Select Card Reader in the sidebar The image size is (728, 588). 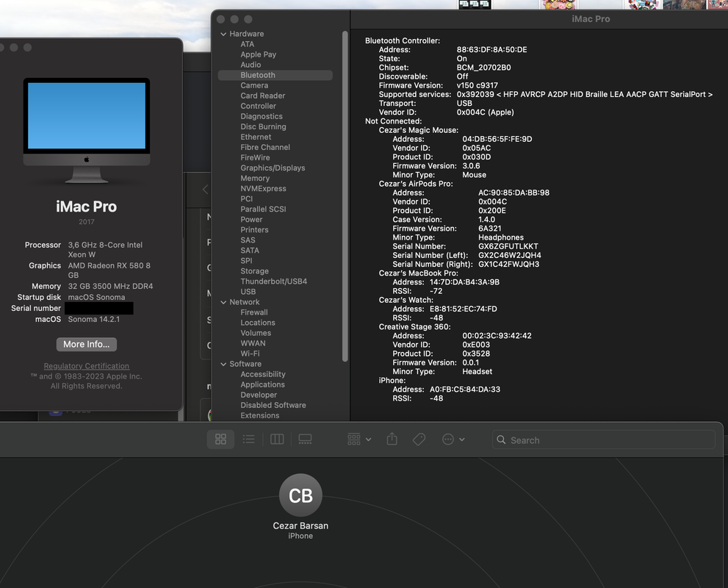point(263,96)
